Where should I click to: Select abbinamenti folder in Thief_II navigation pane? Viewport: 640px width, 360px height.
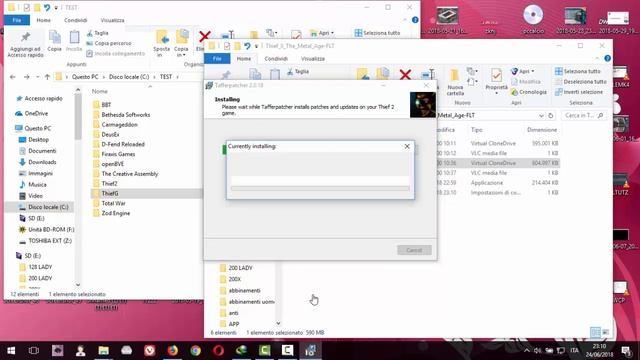[244, 291]
